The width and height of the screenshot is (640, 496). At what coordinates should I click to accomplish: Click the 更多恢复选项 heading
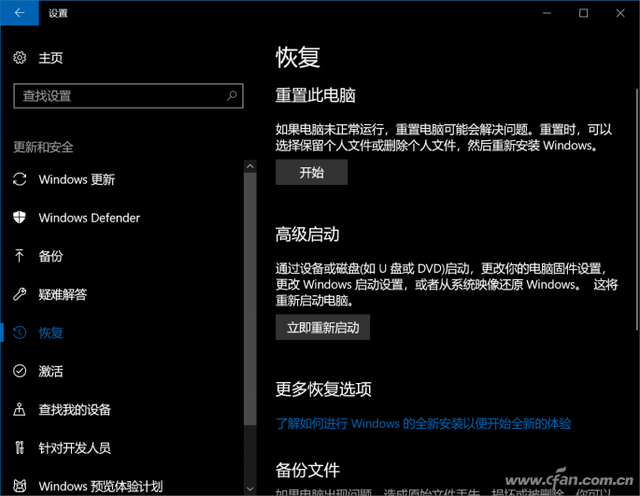323,389
